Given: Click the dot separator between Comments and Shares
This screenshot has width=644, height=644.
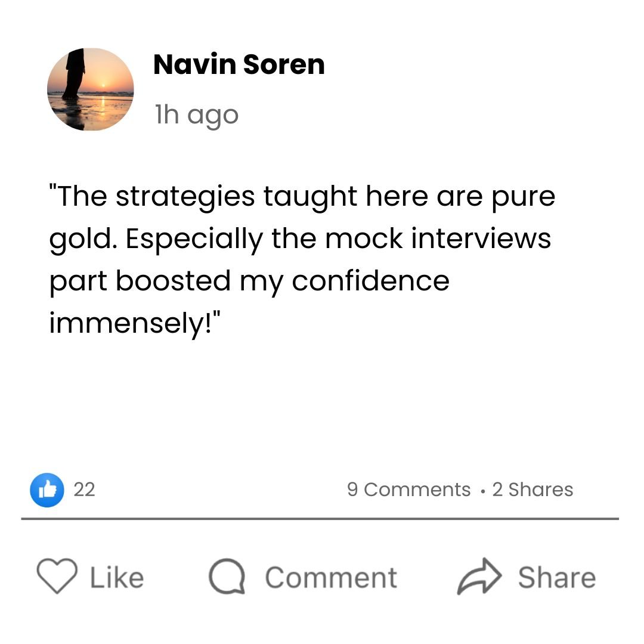Looking at the screenshot, I should coord(482,491).
